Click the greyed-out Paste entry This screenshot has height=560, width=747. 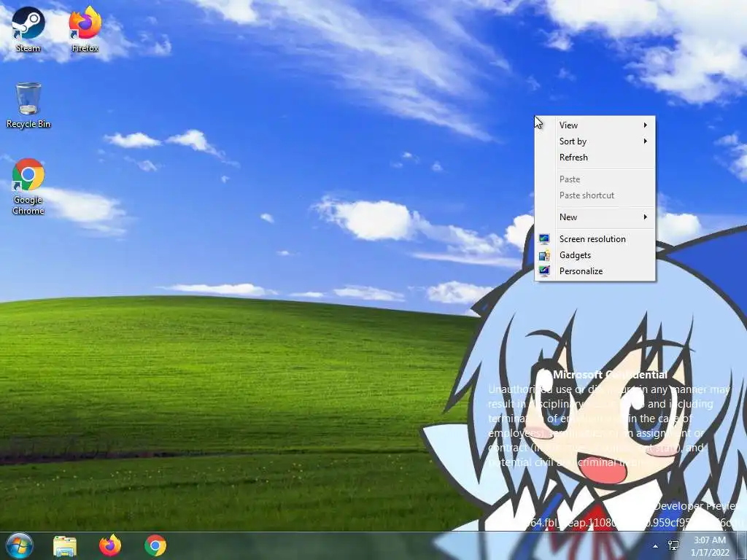595,179
